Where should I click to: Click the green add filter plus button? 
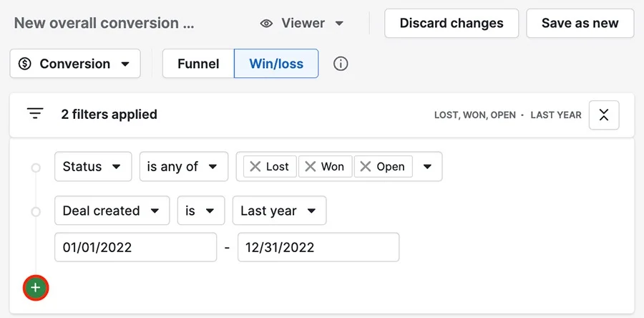pos(36,288)
